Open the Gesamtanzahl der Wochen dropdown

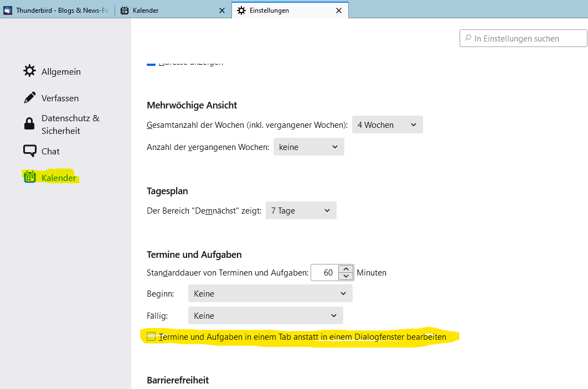pos(387,125)
